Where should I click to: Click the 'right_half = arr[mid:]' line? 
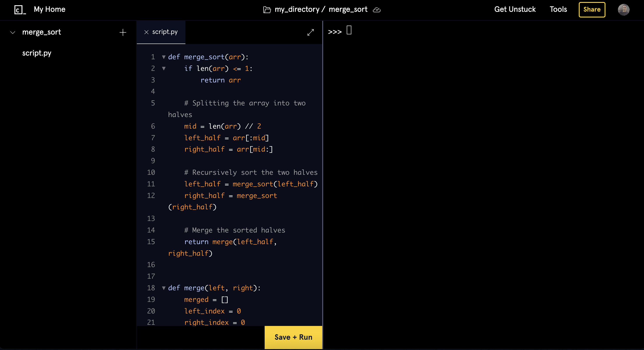[x=229, y=149]
